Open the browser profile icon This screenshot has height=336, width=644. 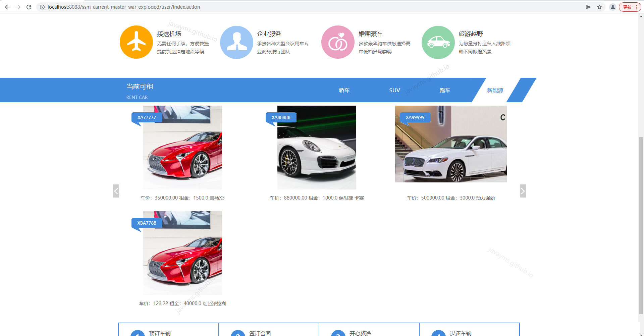pyautogui.click(x=612, y=7)
